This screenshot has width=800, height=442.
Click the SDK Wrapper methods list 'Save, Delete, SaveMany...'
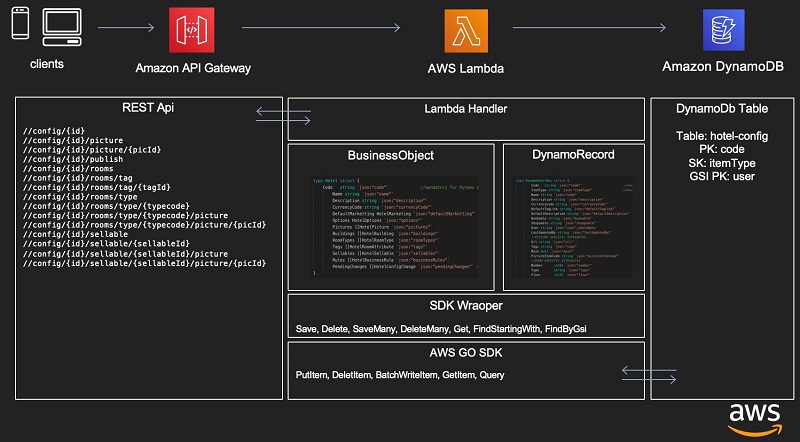pos(441,329)
